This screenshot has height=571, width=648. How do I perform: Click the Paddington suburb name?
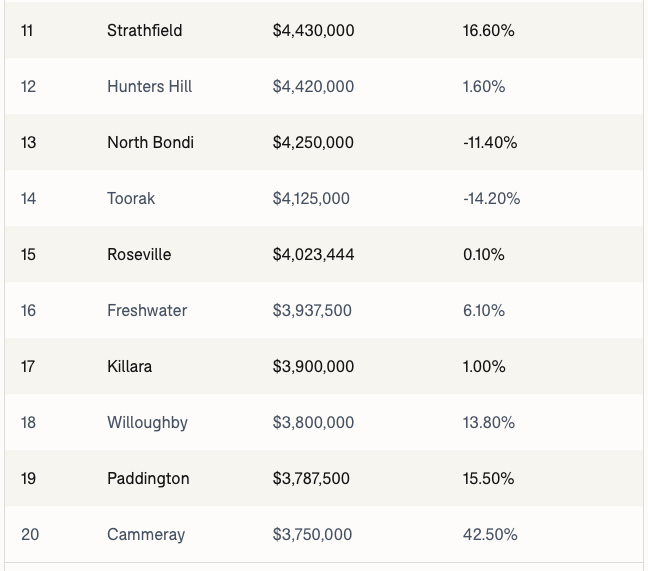pyautogui.click(x=148, y=479)
